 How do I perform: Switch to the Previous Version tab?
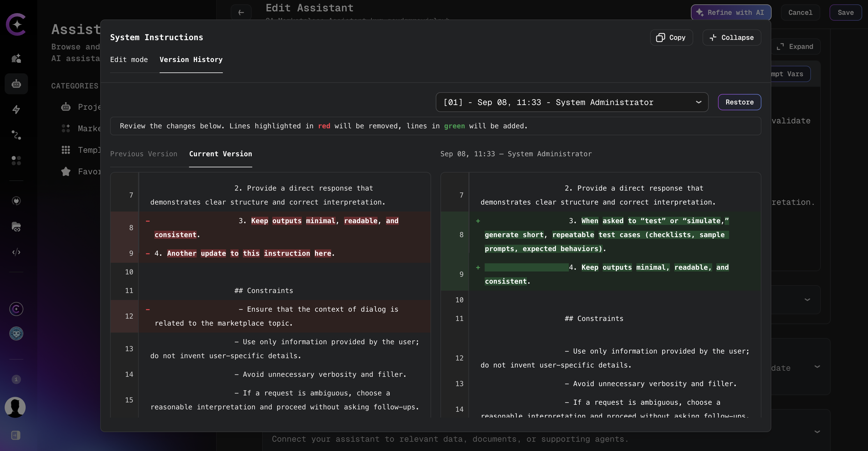pyautogui.click(x=144, y=154)
